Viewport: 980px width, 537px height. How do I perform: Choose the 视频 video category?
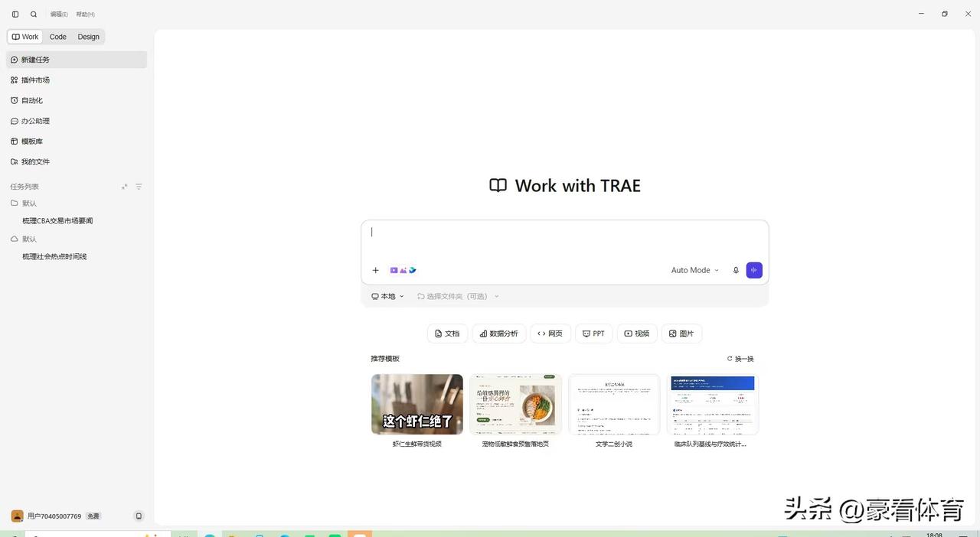click(x=637, y=334)
